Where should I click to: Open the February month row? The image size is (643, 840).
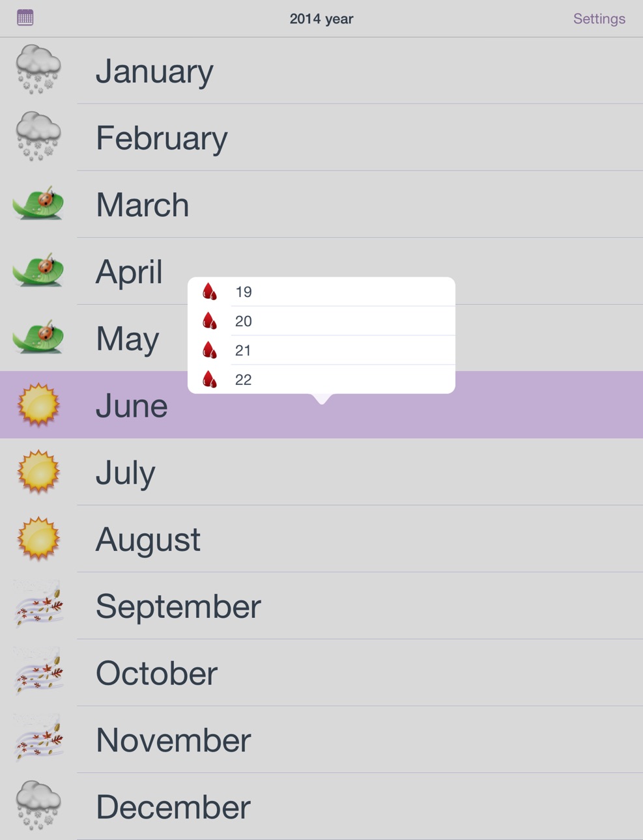tap(321, 137)
